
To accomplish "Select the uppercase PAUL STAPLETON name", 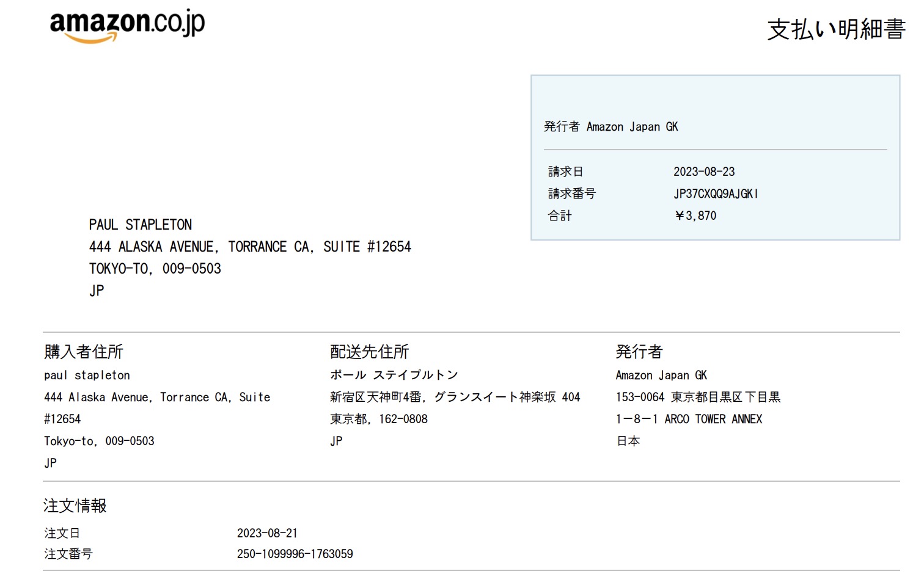I will pos(141,225).
